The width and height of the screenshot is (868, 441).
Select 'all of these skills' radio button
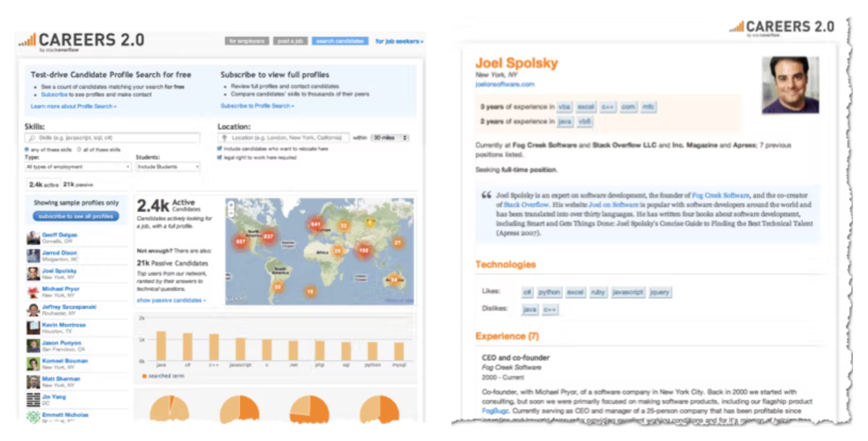pyautogui.click(x=79, y=149)
